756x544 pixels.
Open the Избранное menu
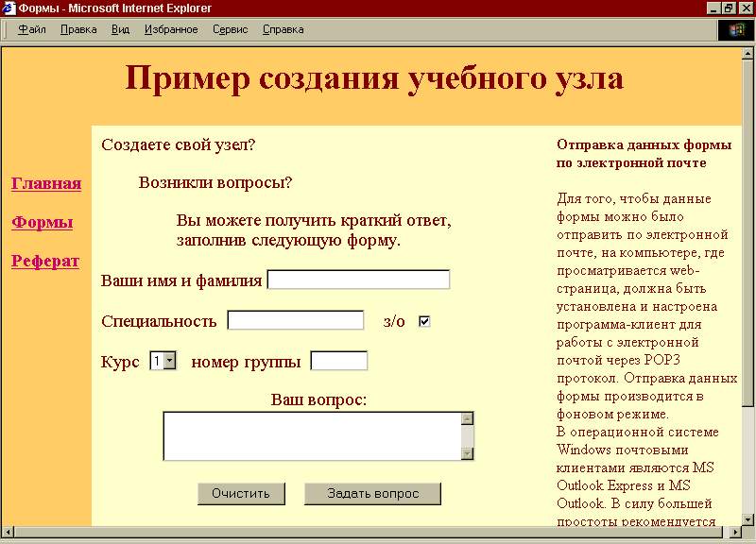tap(171, 29)
